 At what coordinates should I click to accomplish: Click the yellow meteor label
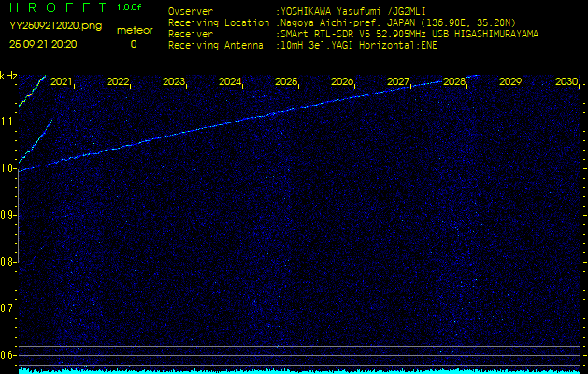coord(135,30)
